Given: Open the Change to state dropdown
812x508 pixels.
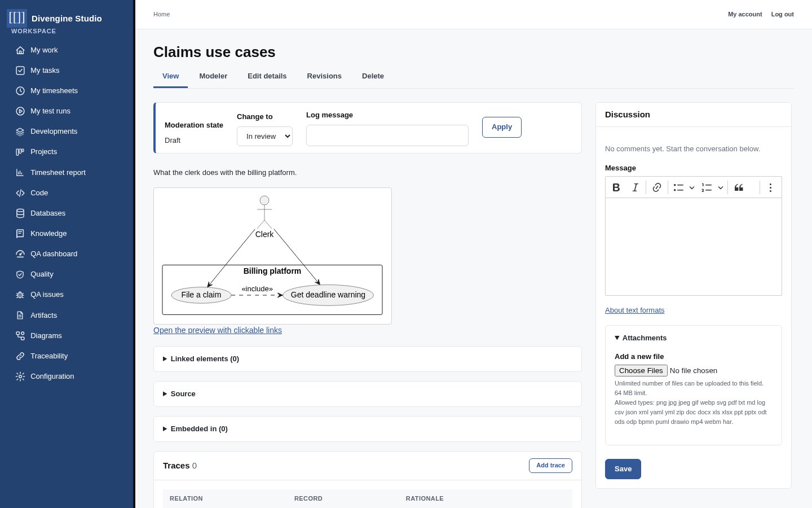Looking at the screenshot, I should (264, 137).
